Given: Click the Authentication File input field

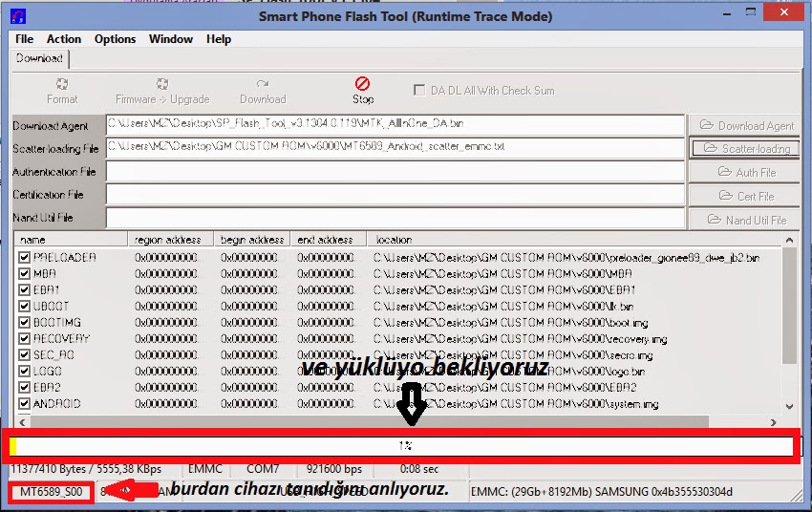Looking at the screenshot, I should coord(395,172).
